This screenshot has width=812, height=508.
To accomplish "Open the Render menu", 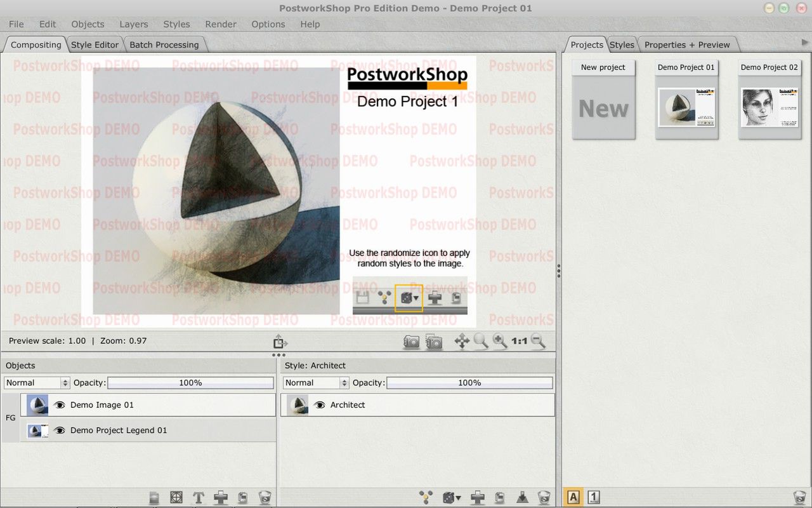I will coord(221,24).
